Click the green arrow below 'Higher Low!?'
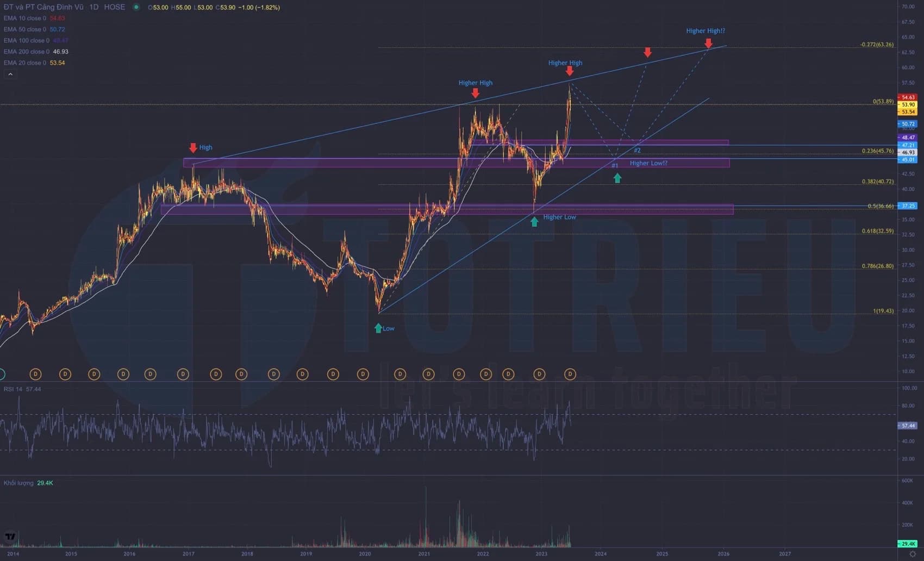Screen dimensions: 924x561 pos(617,178)
